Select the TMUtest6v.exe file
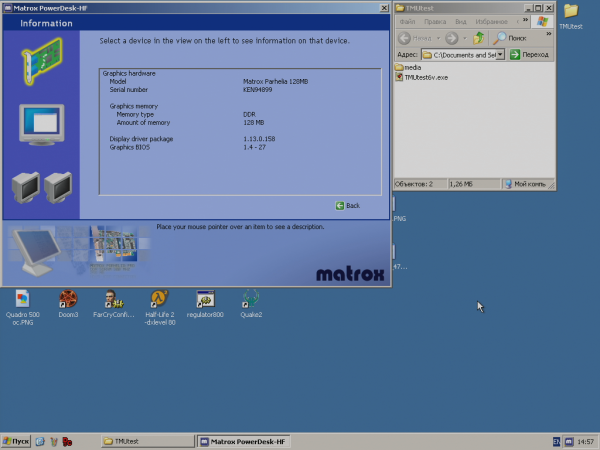 point(421,77)
